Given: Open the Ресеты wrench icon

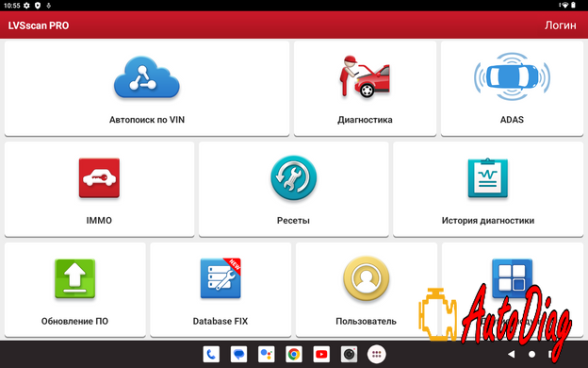Looking at the screenshot, I should coord(294,177).
